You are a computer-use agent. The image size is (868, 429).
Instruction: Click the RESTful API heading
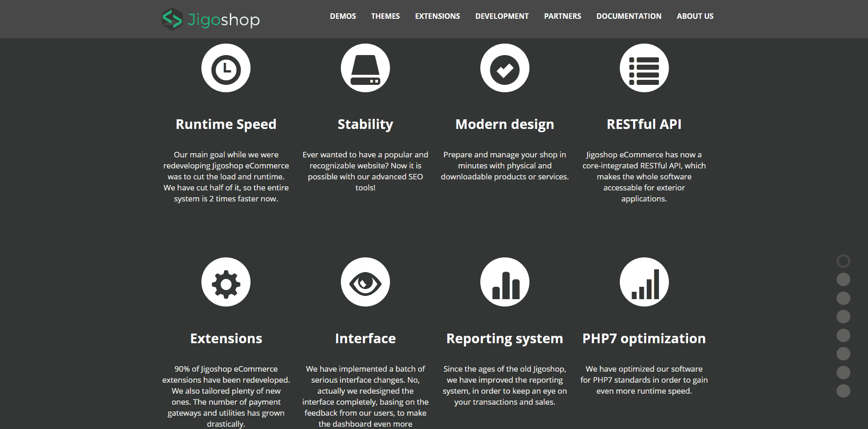pos(644,124)
